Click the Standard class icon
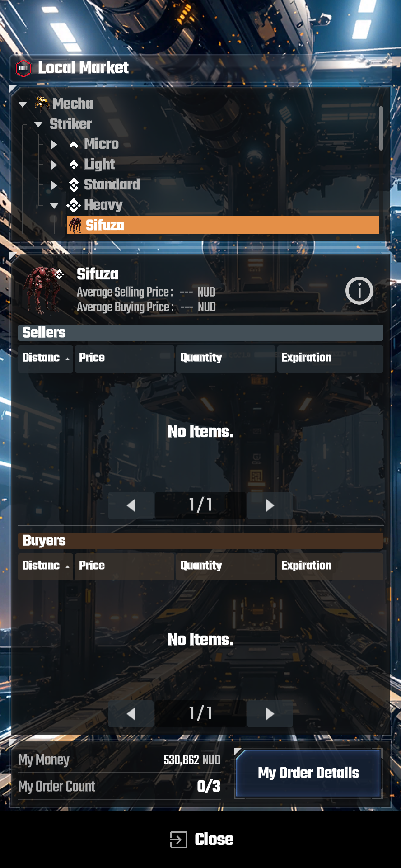401x868 pixels. [x=74, y=184]
